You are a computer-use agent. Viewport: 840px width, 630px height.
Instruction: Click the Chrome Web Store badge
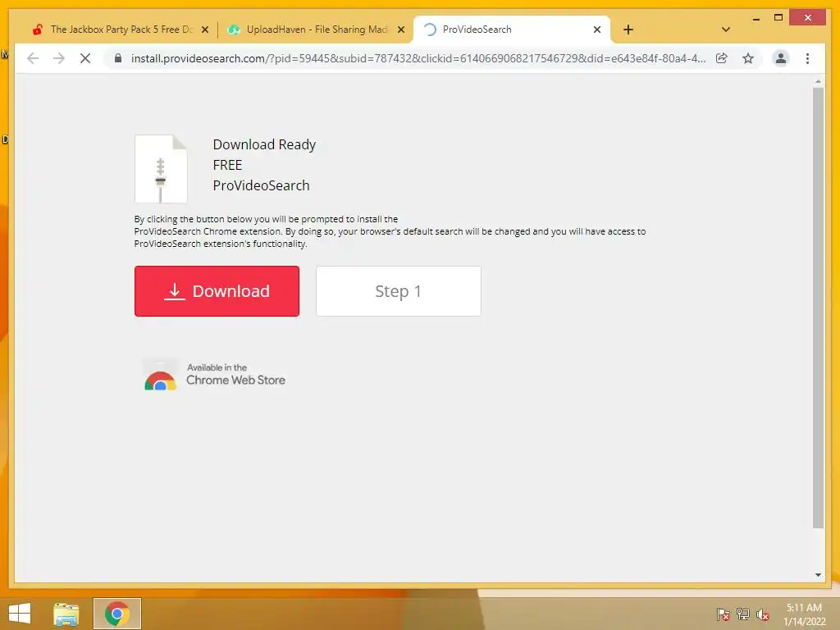tap(214, 374)
